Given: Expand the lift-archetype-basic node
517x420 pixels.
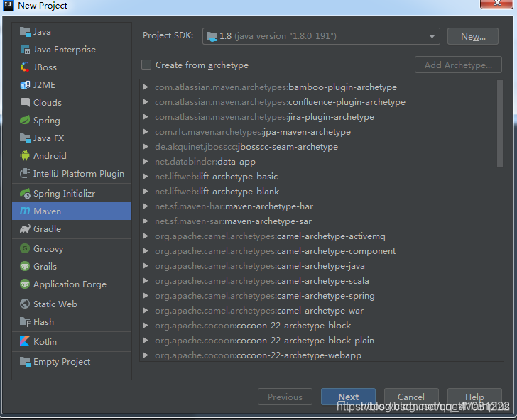Looking at the screenshot, I should click(145, 176).
